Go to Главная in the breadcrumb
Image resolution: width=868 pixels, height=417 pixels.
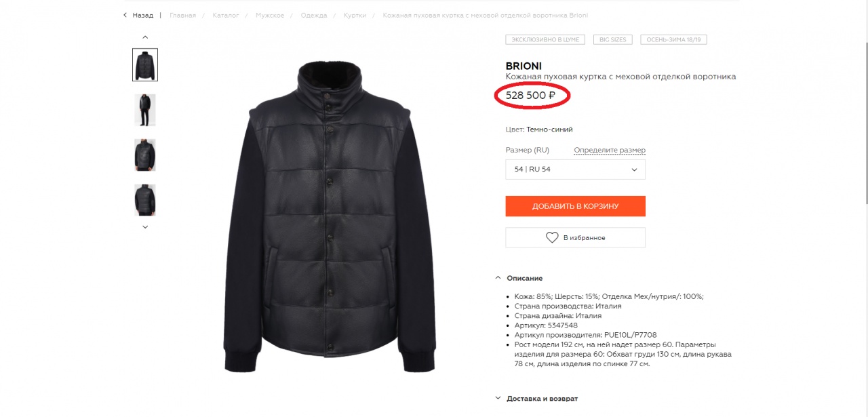click(x=182, y=15)
